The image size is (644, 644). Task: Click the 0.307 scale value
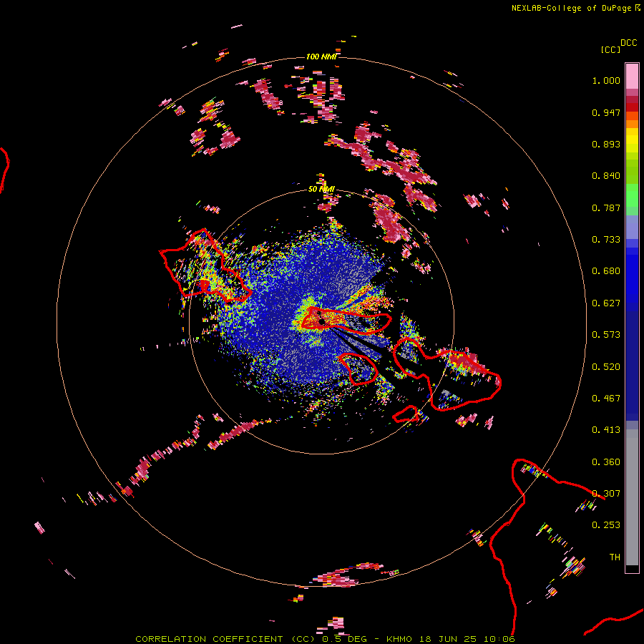point(606,494)
